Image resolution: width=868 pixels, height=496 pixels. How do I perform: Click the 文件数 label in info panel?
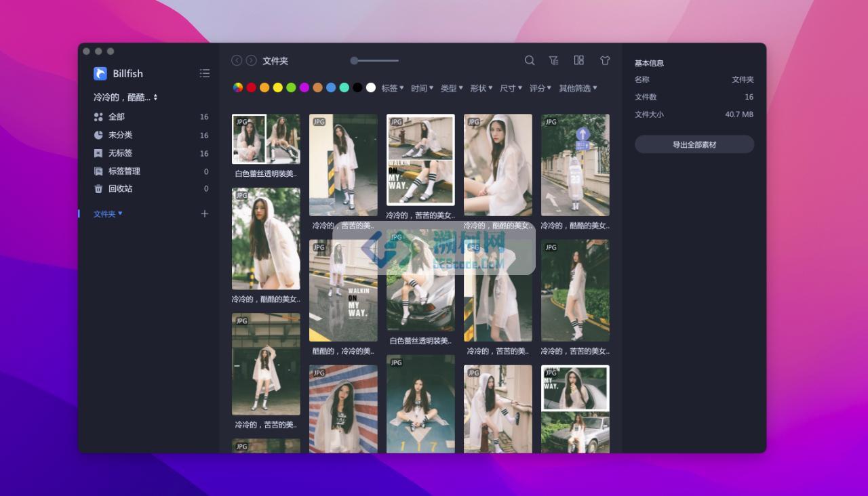(646, 97)
